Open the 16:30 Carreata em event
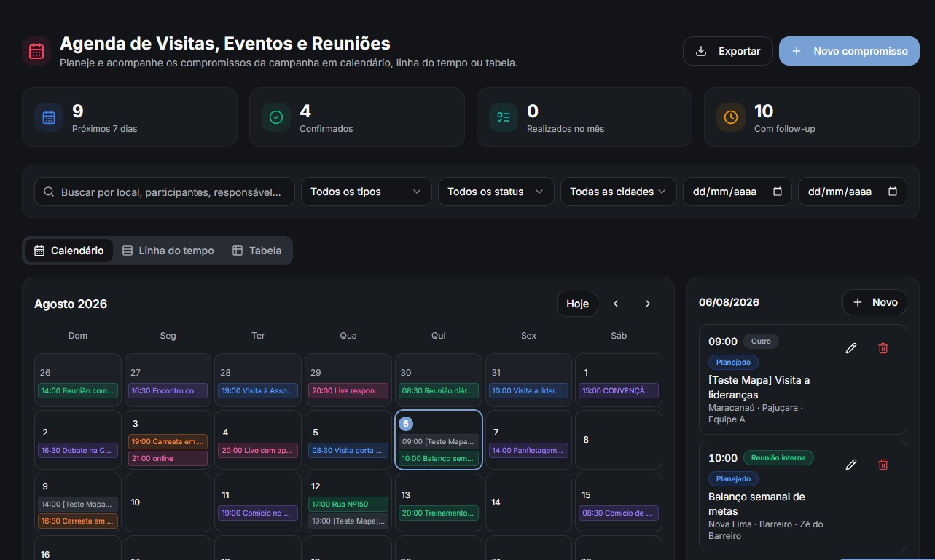 tap(78, 521)
